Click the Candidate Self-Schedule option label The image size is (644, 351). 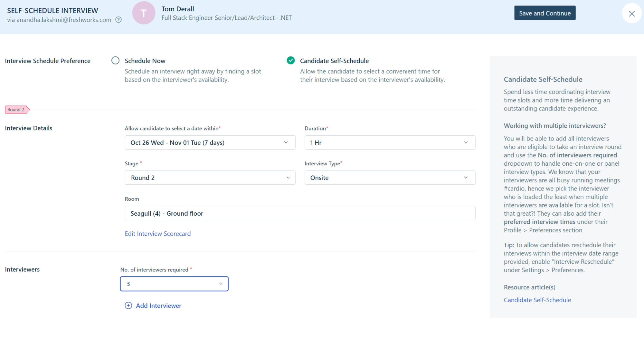334,61
